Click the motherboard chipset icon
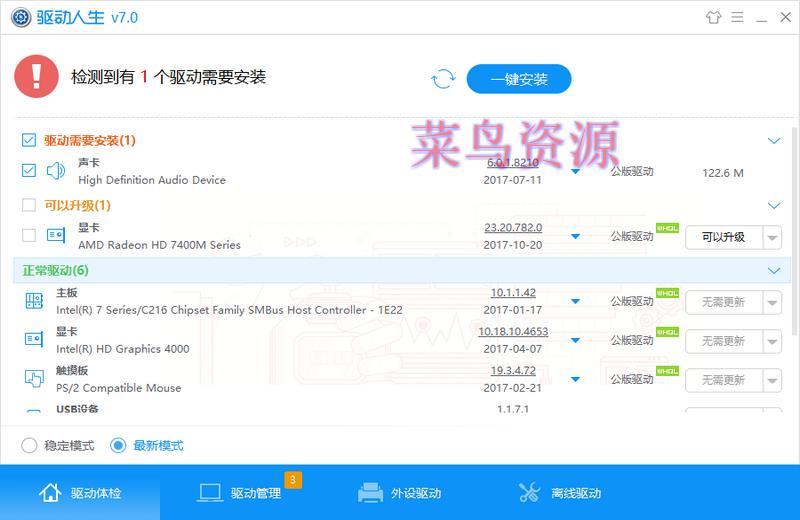 coord(34,301)
